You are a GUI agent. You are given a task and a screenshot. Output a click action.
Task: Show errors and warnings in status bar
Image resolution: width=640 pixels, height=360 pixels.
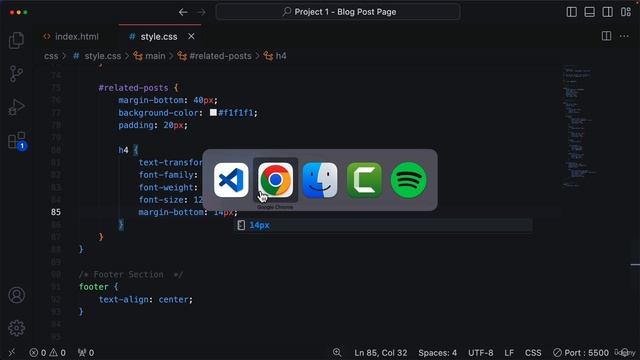[47, 353]
